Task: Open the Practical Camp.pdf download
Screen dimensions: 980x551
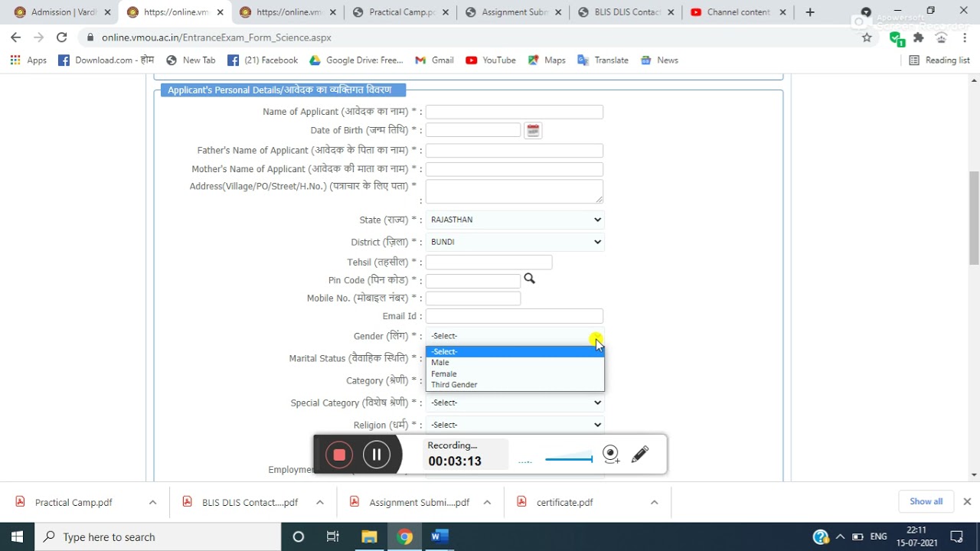Action: (73, 503)
